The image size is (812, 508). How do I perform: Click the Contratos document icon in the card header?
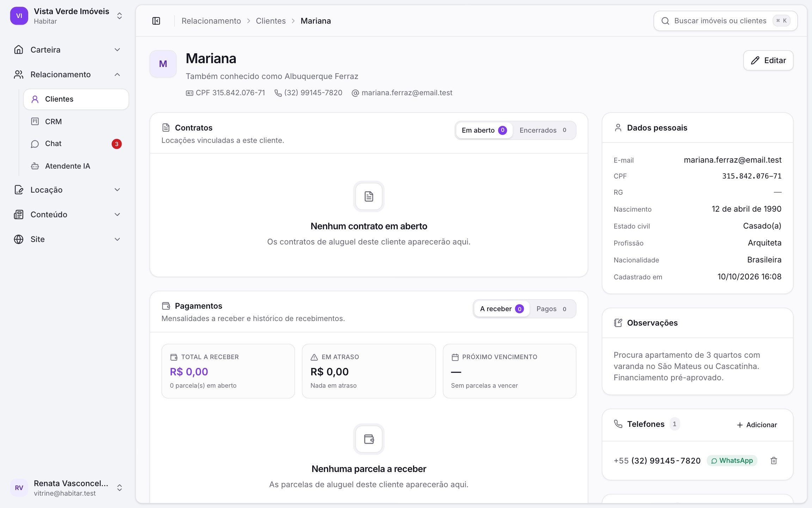166,128
